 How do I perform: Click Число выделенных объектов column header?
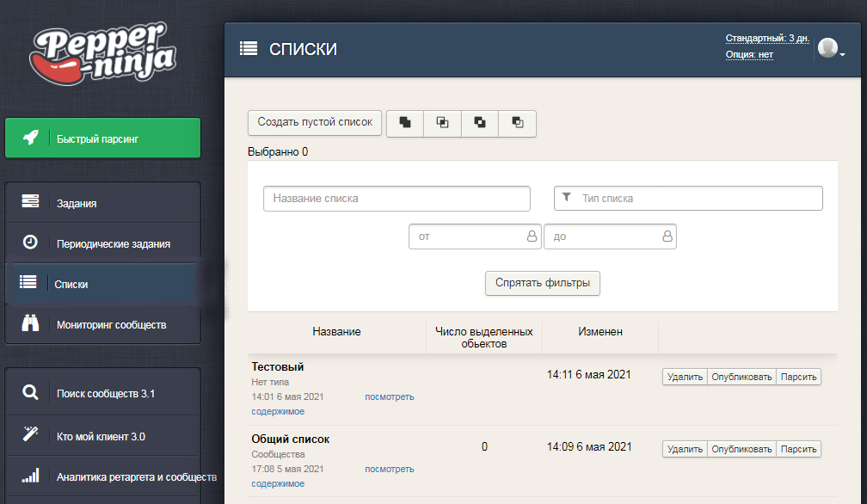tap(483, 338)
